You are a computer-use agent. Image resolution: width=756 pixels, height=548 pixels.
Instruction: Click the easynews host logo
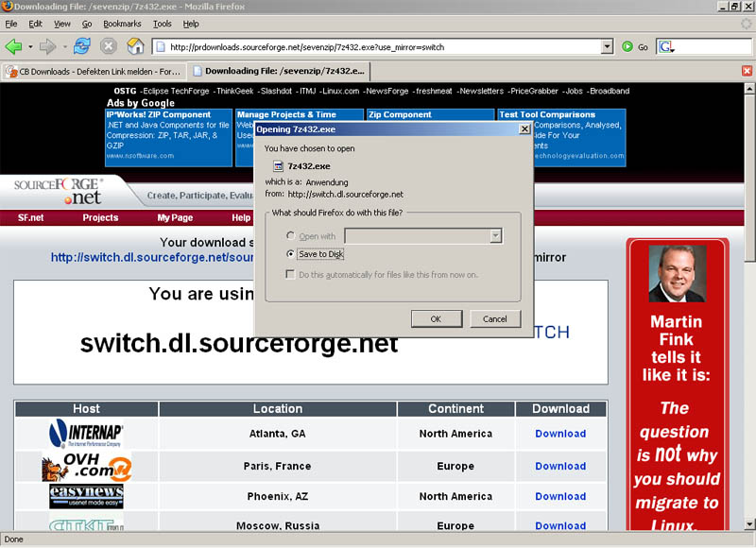[86, 496]
